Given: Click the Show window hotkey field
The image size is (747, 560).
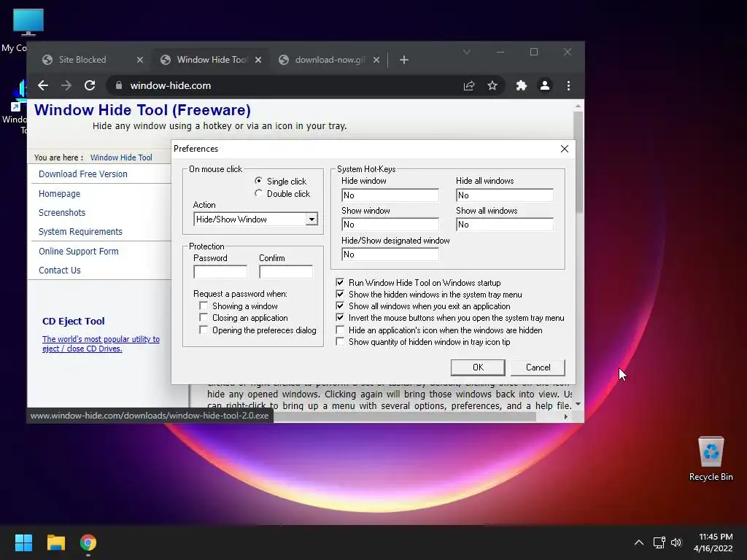Looking at the screenshot, I should (x=390, y=225).
